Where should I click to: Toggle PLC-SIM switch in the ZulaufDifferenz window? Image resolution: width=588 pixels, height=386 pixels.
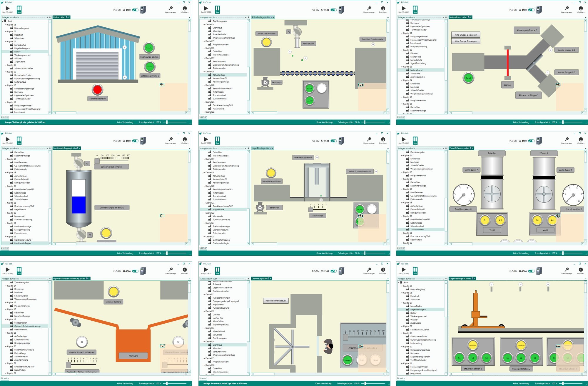tap(531, 141)
